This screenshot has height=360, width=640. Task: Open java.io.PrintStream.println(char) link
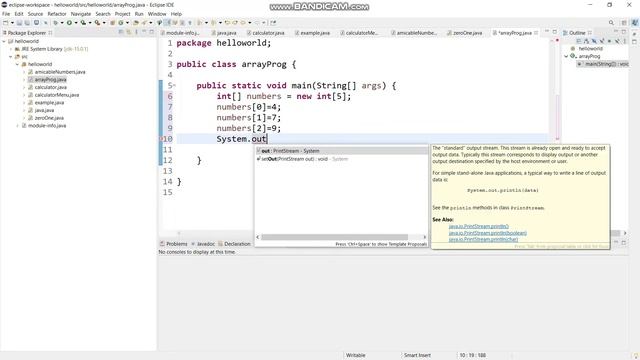coord(483,239)
